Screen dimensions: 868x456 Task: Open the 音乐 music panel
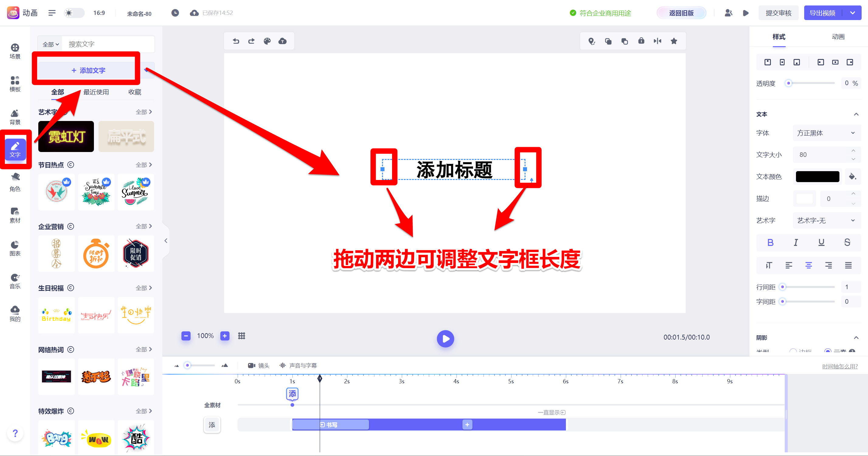tap(15, 281)
